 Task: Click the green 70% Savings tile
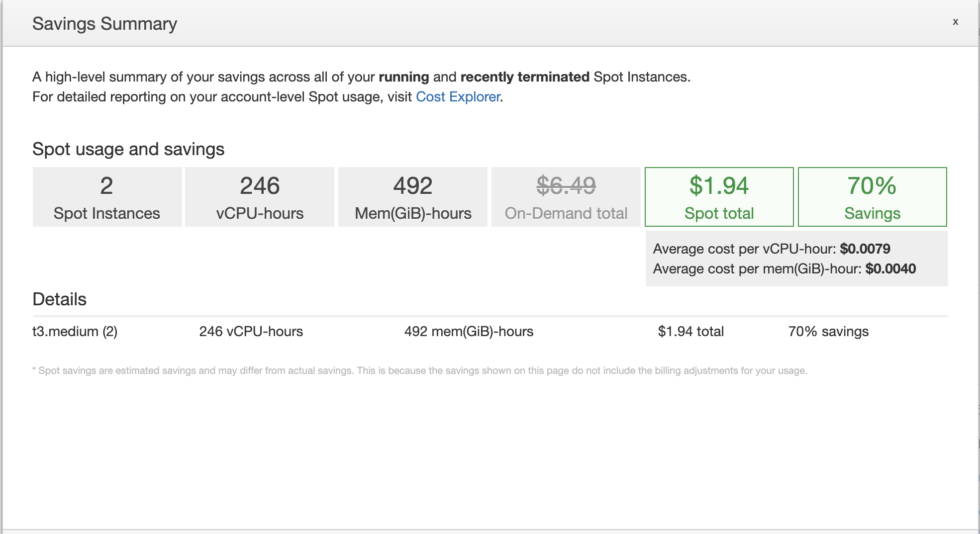[x=872, y=197]
